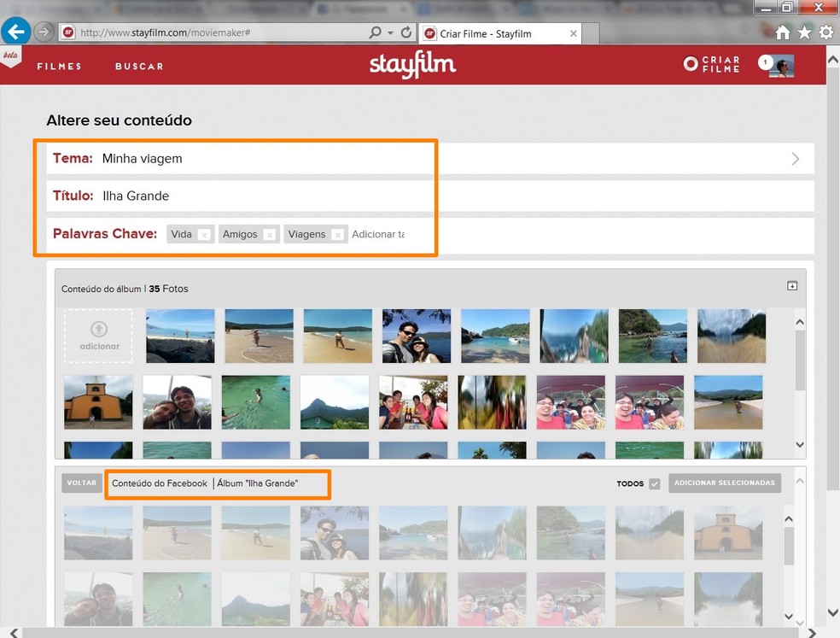Viewport: 840px width, 638px height.
Task: Select the orange church photo in album
Action: click(x=98, y=402)
